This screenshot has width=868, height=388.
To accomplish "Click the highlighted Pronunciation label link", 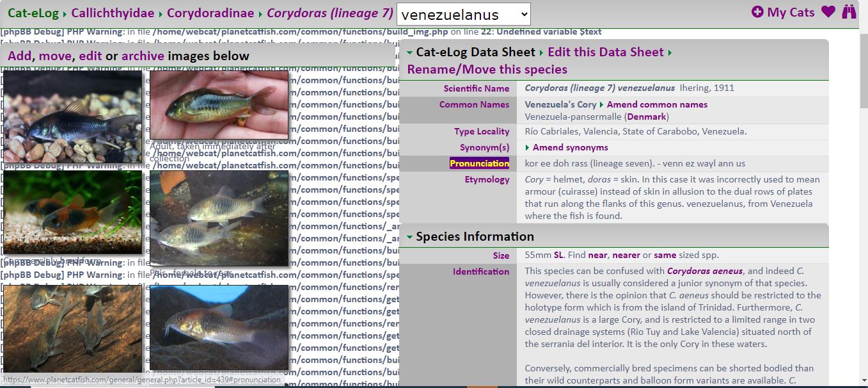I will point(479,164).
